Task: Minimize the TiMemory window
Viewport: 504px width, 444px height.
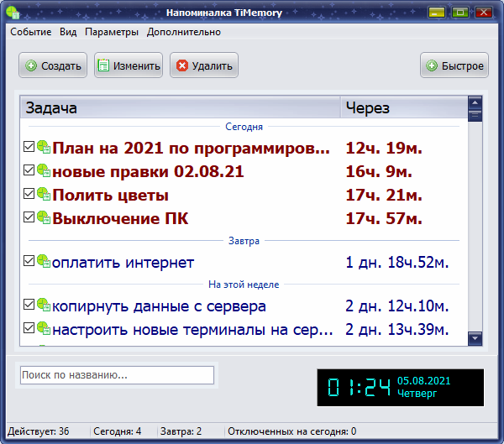Action: [437, 13]
